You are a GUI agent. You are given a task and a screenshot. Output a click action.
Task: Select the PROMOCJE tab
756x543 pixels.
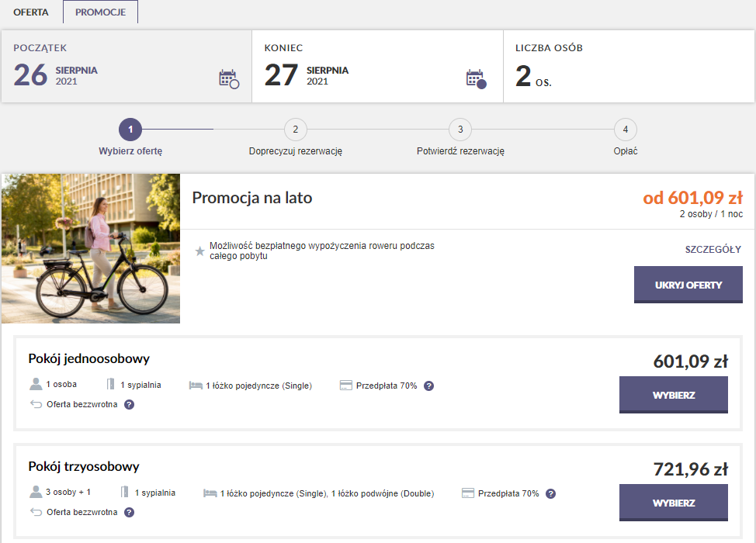pyautogui.click(x=100, y=12)
